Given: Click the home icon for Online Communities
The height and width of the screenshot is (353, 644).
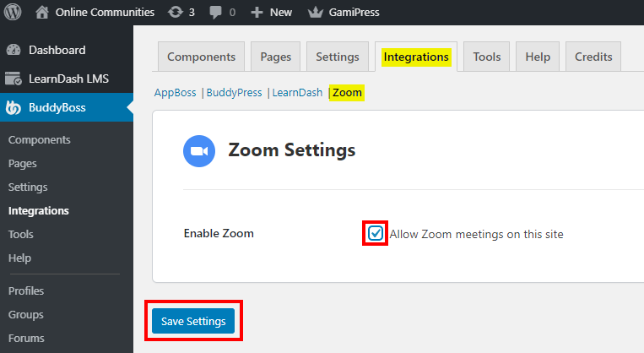Looking at the screenshot, I should coord(42,13).
